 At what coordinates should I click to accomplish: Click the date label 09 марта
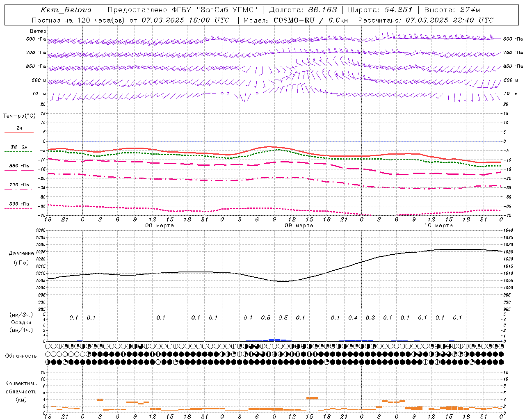(x=299, y=226)
